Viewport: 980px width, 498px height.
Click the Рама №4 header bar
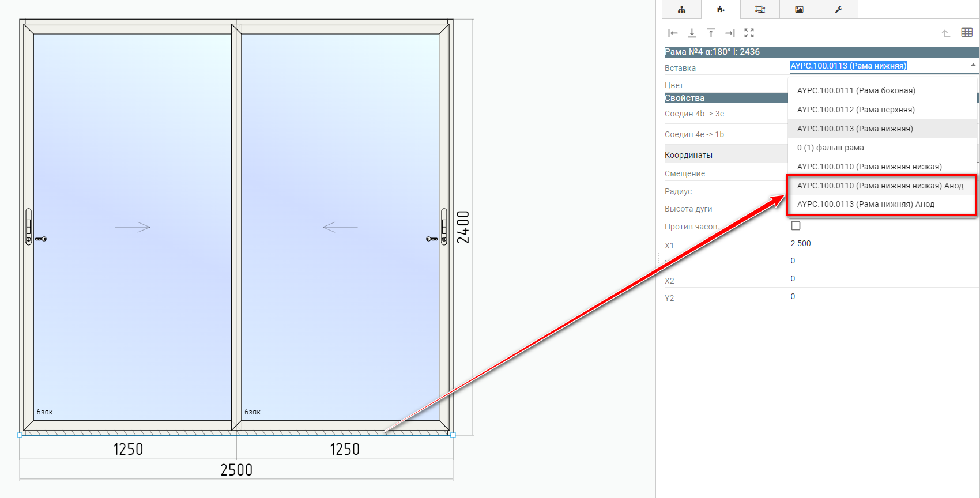(x=821, y=52)
